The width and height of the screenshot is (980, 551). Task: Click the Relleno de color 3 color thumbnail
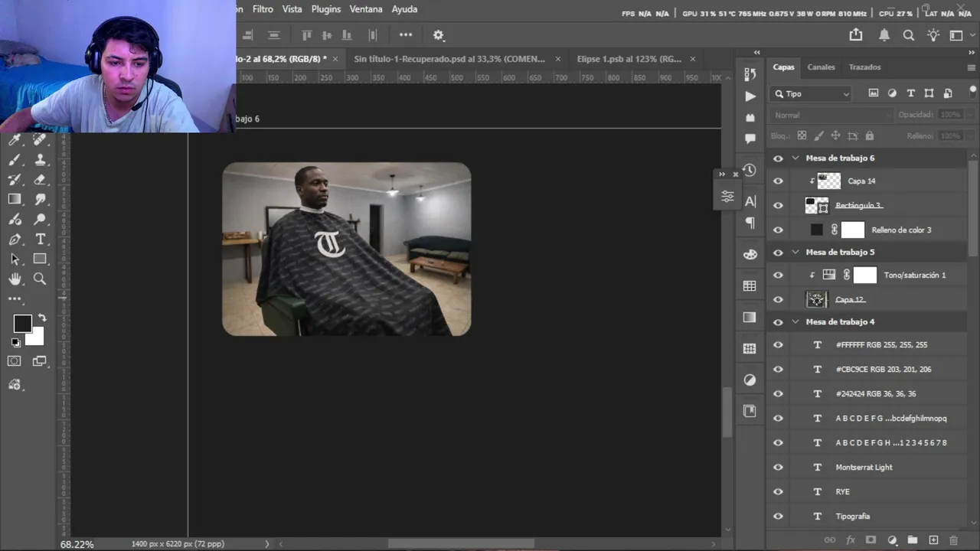coord(817,230)
